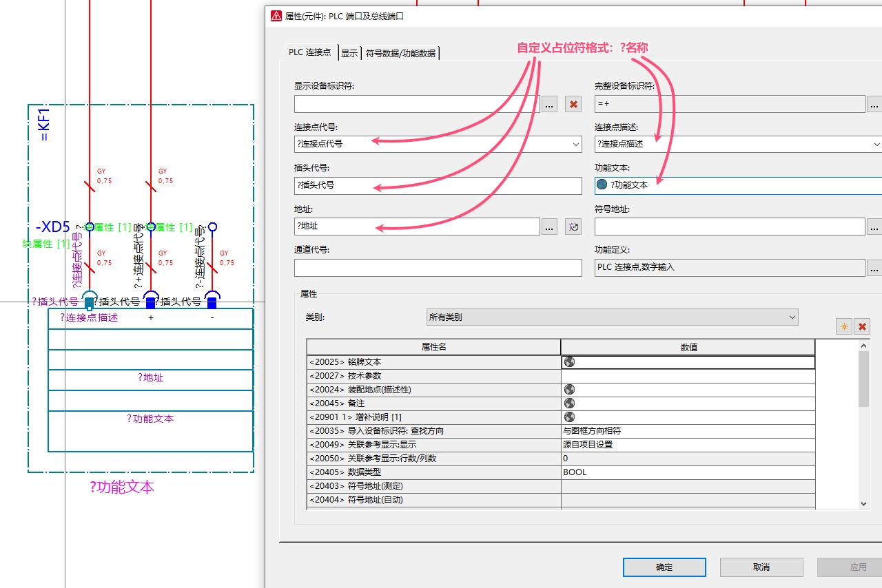Click globe icon in 铭牌文本 value cell

coord(569,361)
